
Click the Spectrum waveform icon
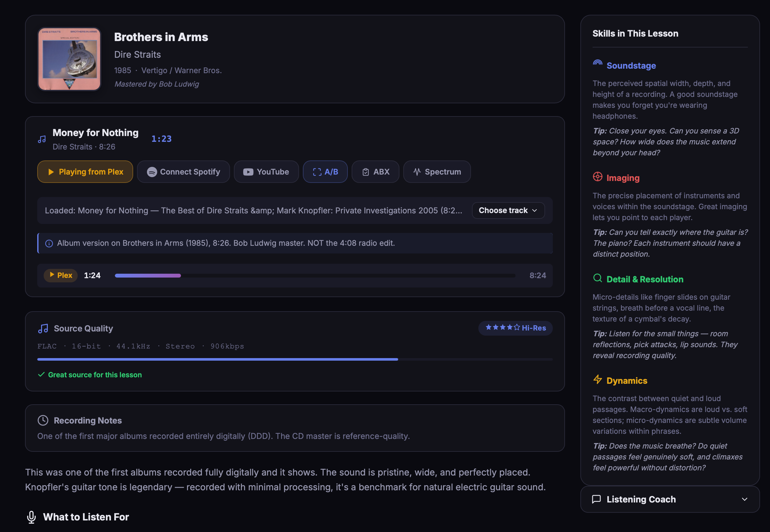[x=417, y=172]
